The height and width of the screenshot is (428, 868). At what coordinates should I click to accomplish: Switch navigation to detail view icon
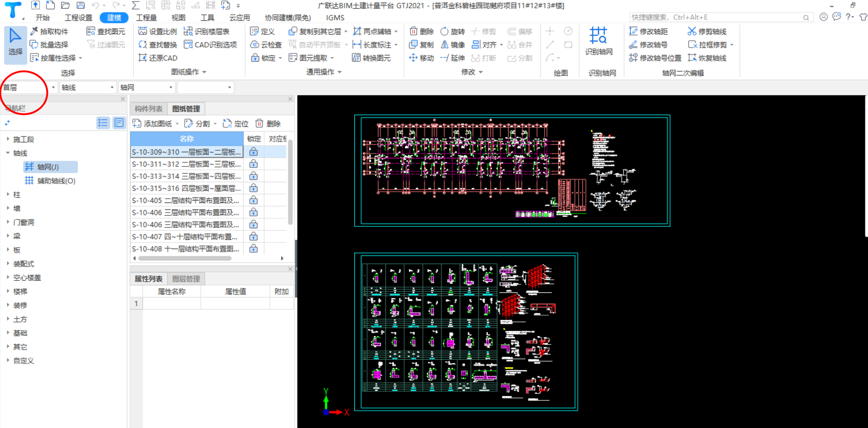click(x=119, y=123)
